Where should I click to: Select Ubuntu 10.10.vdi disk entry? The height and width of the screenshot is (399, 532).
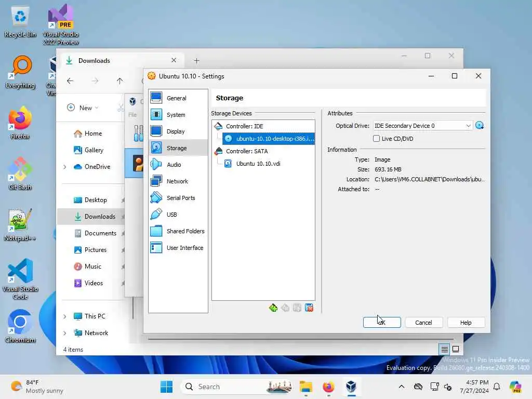click(258, 164)
